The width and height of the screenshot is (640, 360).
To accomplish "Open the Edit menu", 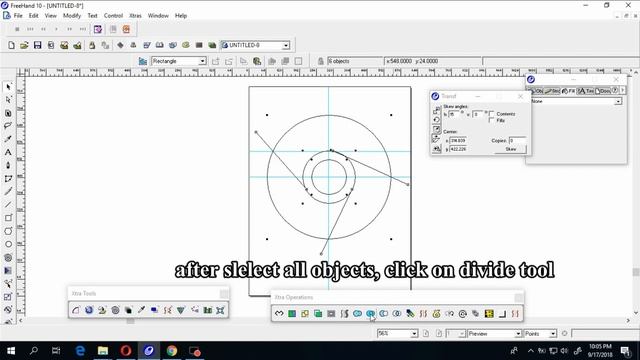I will click(33, 16).
